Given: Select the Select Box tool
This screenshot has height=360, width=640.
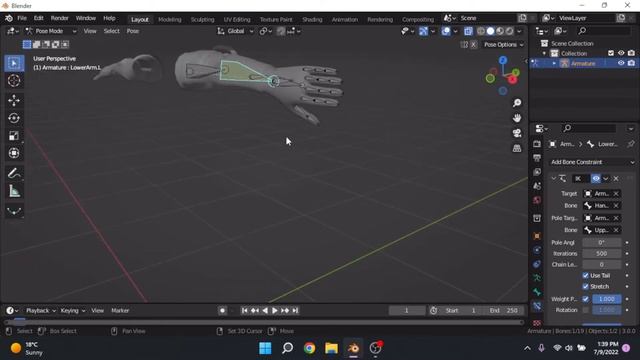Looking at the screenshot, I should click(14, 64).
